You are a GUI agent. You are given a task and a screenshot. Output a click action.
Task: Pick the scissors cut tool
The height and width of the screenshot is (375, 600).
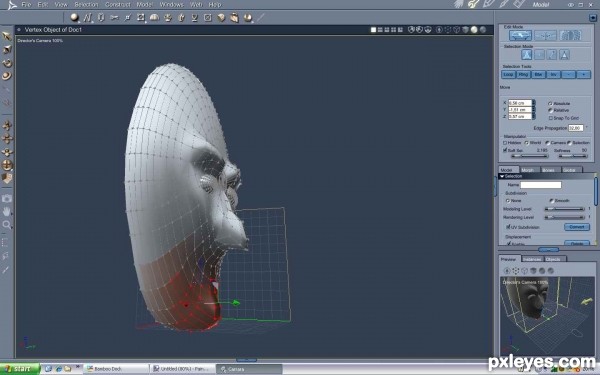coord(114,18)
